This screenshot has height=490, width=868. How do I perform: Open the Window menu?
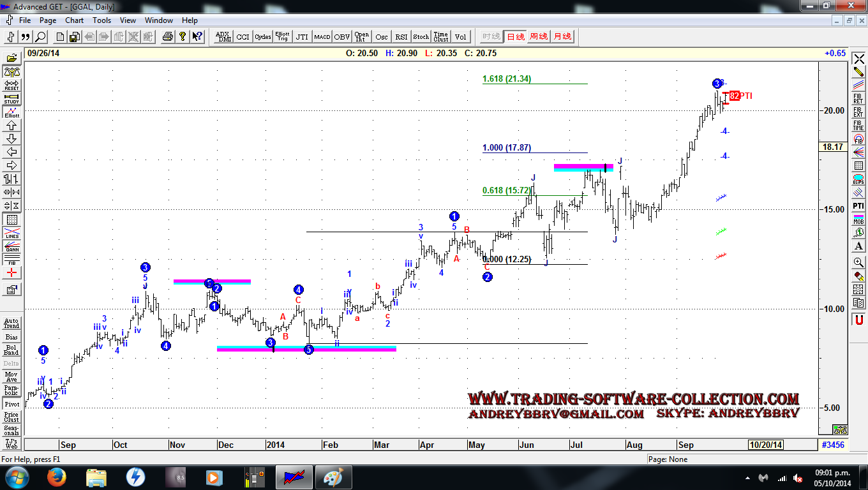click(158, 20)
